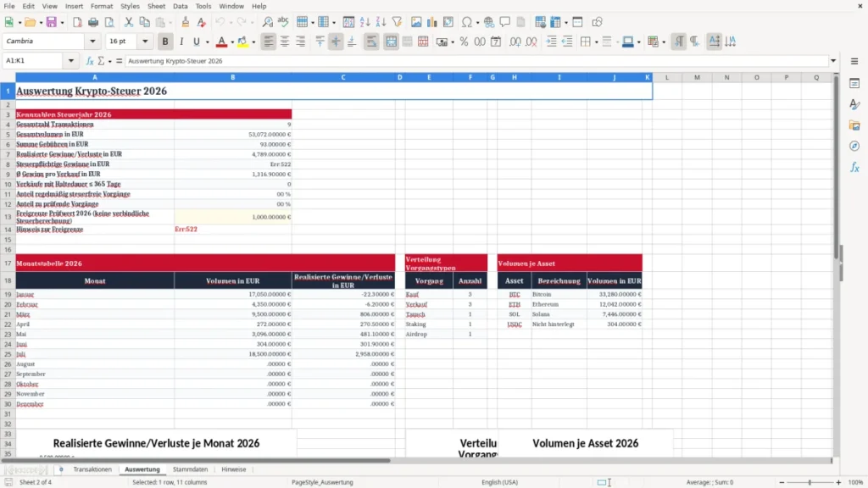This screenshot has width=868, height=488.
Task: Center content vertically in the cell
Action: [336, 42]
